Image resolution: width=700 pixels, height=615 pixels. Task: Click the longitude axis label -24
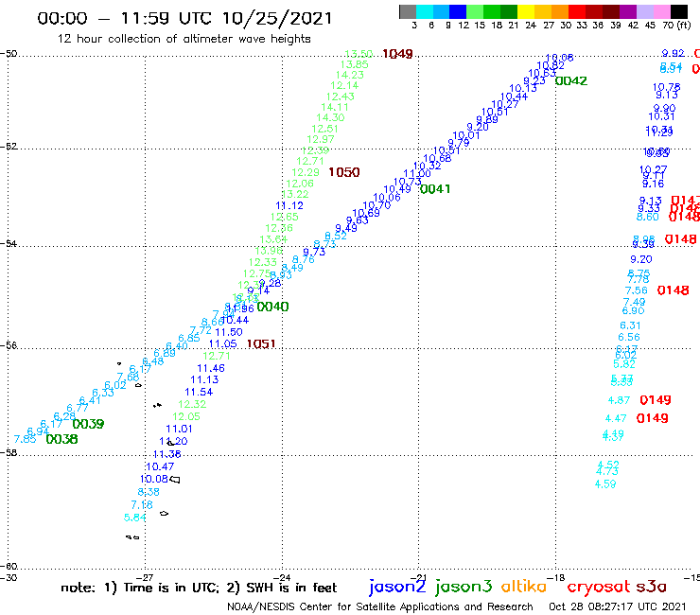(x=282, y=577)
